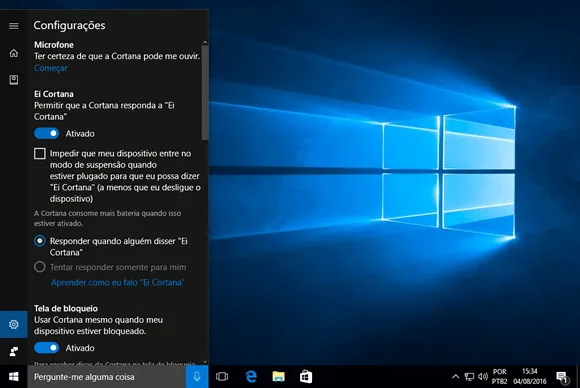The image size is (580, 388).
Task: Click the text Ter certeza de que a Cortana pode me ouvir
Action: tap(117, 56)
